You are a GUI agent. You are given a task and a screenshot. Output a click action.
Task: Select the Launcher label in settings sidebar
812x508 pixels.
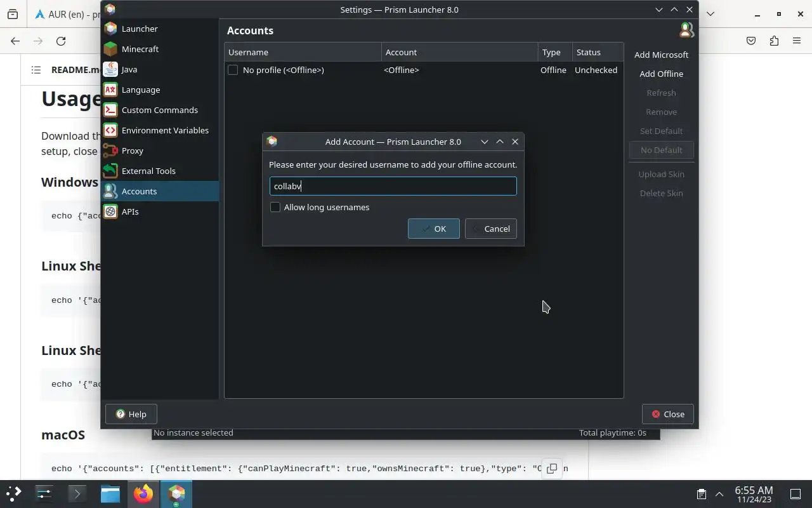click(x=140, y=29)
